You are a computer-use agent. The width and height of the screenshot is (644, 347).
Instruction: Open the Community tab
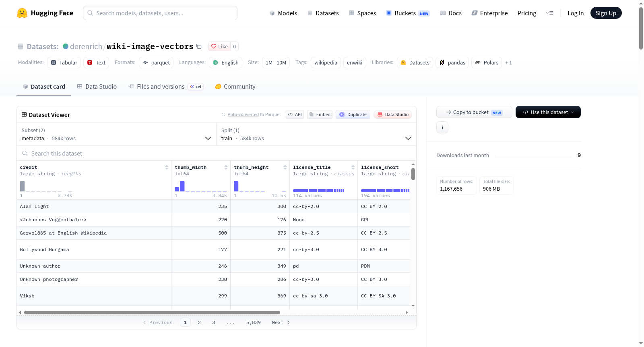point(235,87)
